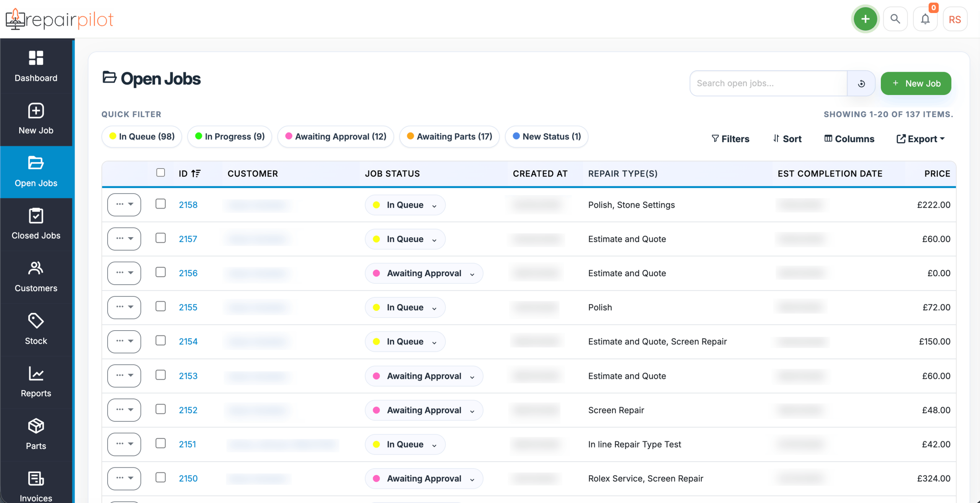Open the Export dropdown menu
Image resolution: width=980 pixels, height=503 pixels.
pos(921,139)
